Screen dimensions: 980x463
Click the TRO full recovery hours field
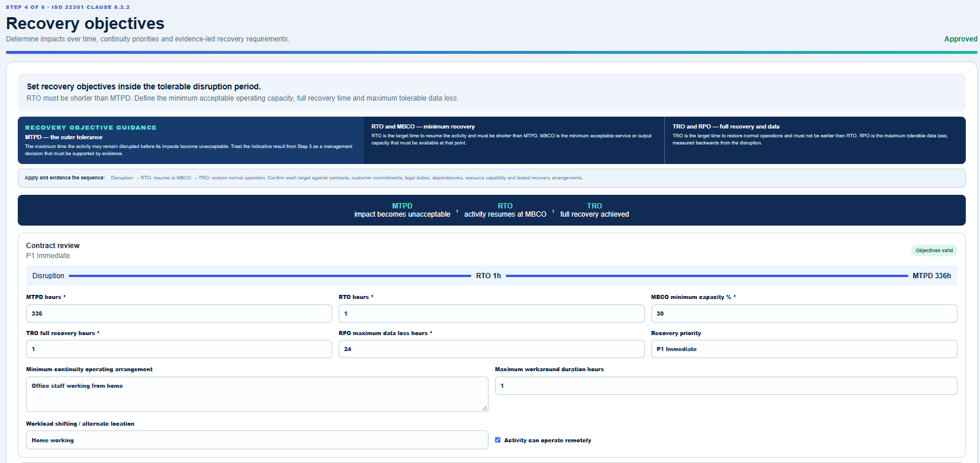179,349
